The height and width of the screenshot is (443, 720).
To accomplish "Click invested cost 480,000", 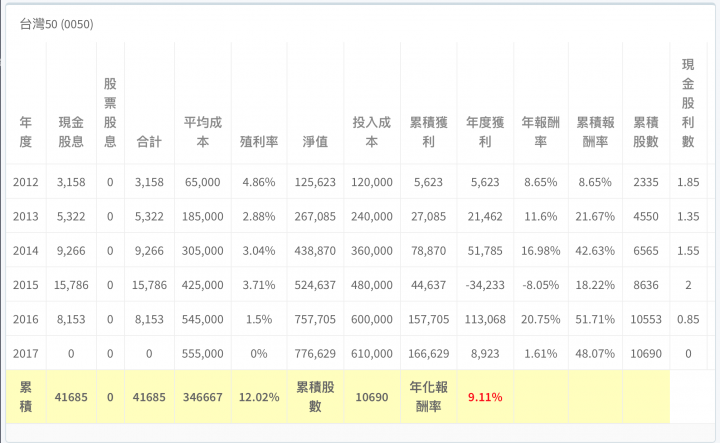I will 372,285.
